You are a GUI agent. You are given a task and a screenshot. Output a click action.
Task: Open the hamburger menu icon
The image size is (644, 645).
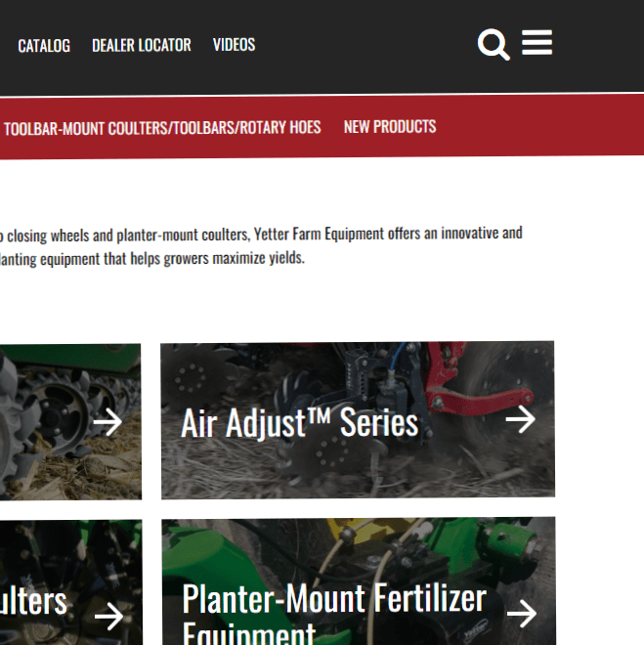tap(537, 42)
